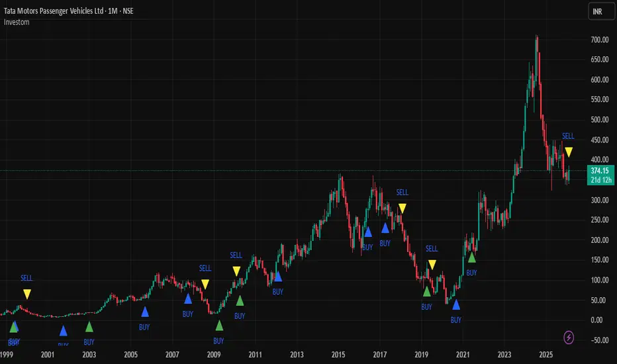The width and height of the screenshot is (617, 364).
Task: Click the 2013 label on time axis
Action: (x=297, y=355)
